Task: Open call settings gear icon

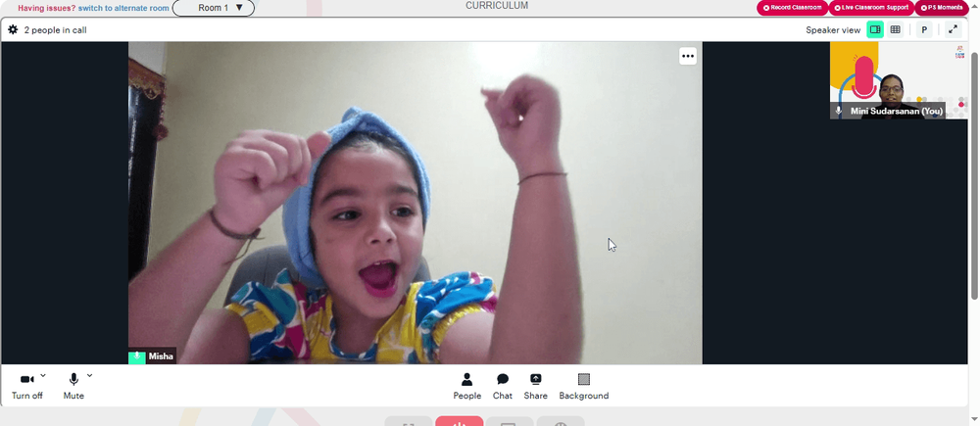Action: coord(13,29)
